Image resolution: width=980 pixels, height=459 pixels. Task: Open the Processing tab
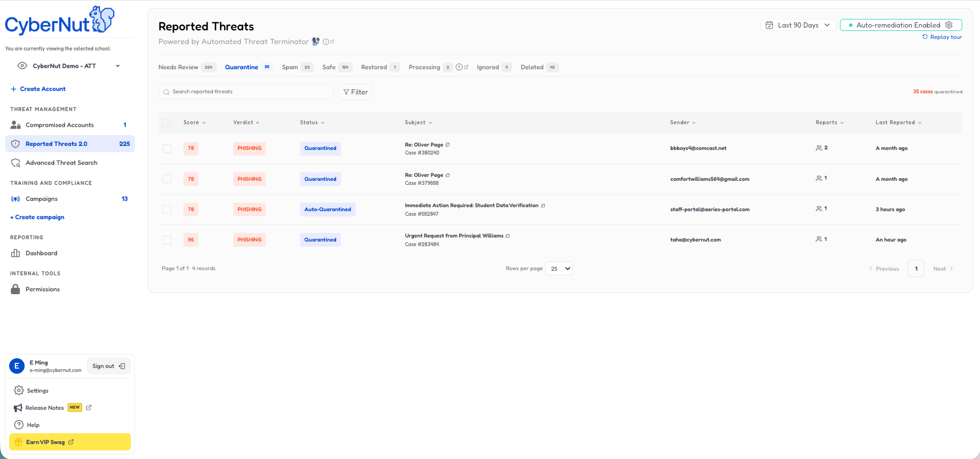pyautogui.click(x=431, y=67)
